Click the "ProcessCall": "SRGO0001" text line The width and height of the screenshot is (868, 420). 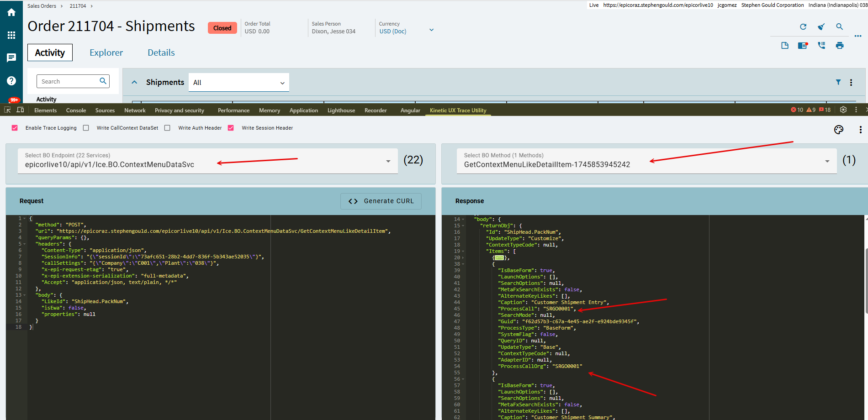coord(537,309)
